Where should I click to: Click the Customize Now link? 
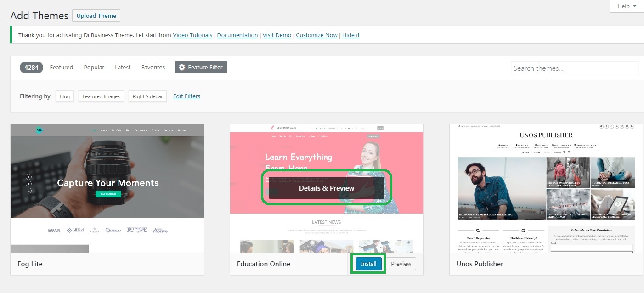coord(316,35)
